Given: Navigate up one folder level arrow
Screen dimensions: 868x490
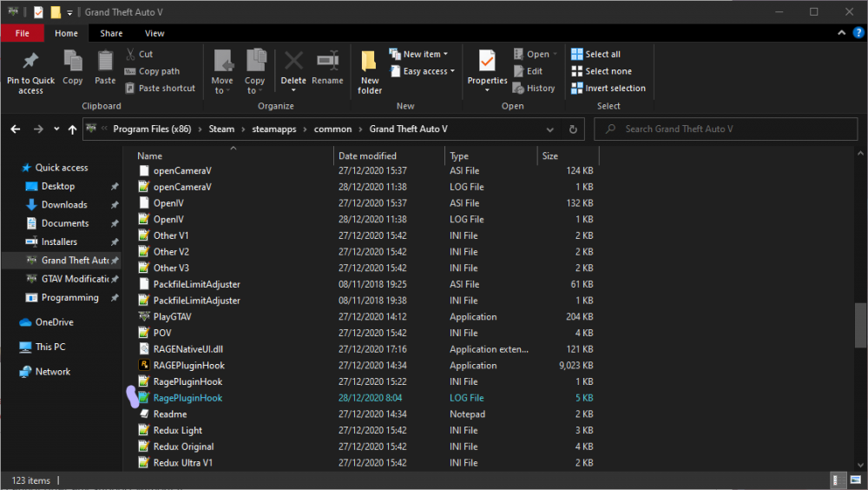Looking at the screenshot, I should click(72, 129).
